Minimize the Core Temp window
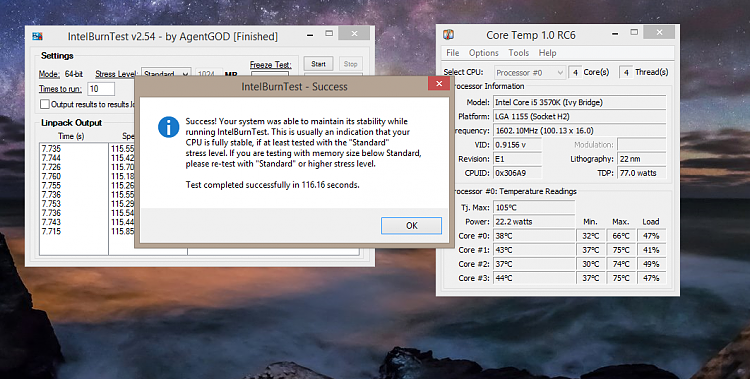Screen dimensions: 750x379 (615, 33)
